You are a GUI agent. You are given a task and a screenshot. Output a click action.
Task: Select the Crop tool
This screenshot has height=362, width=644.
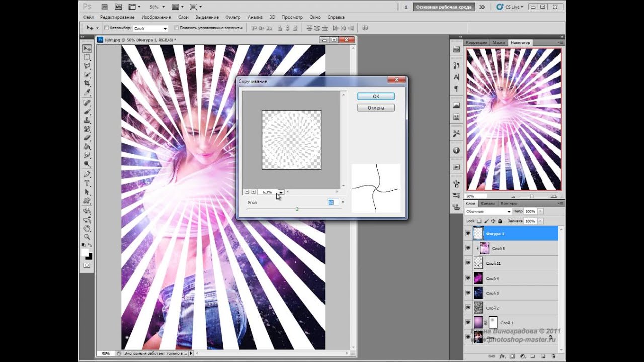tap(87, 83)
